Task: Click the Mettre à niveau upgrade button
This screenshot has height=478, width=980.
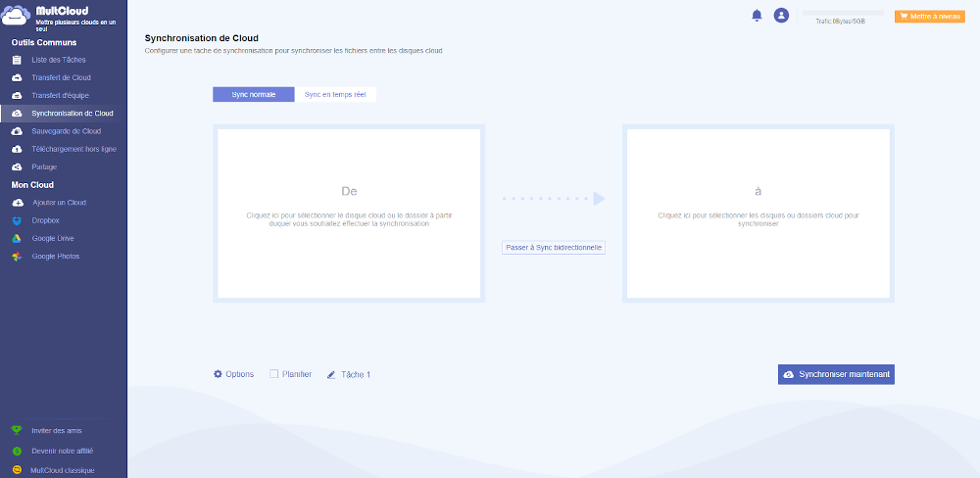Action: click(930, 17)
